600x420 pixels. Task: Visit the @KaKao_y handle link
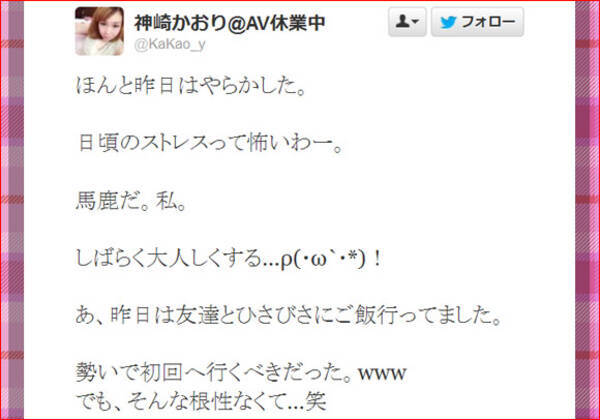[170, 44]
